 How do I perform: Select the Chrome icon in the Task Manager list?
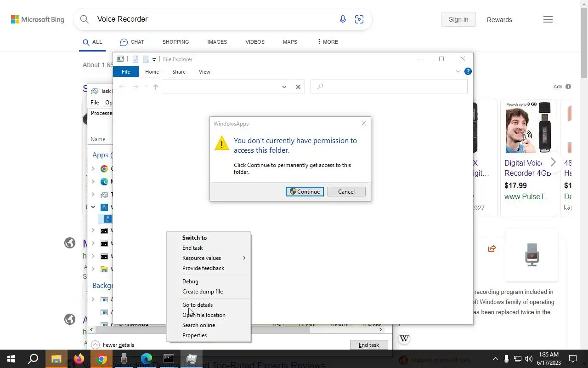point(104,169)
